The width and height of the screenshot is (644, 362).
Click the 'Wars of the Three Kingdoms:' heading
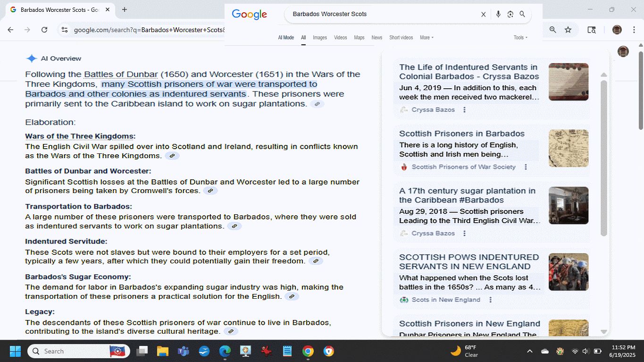click(80, 136)
